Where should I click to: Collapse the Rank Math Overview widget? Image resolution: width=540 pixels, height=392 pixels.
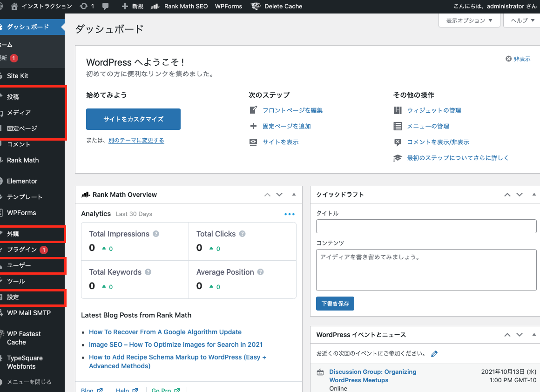pyautogui.click(x=294, y=195)
